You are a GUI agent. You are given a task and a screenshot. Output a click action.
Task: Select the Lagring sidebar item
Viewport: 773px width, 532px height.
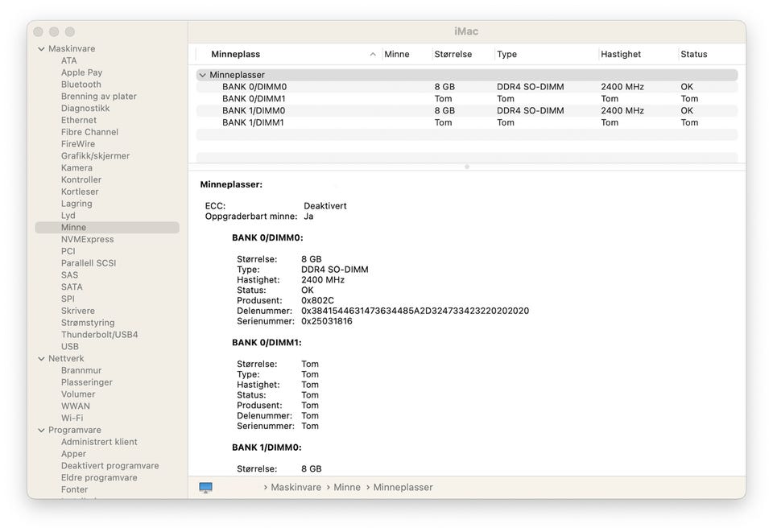[x=76, y=204]
